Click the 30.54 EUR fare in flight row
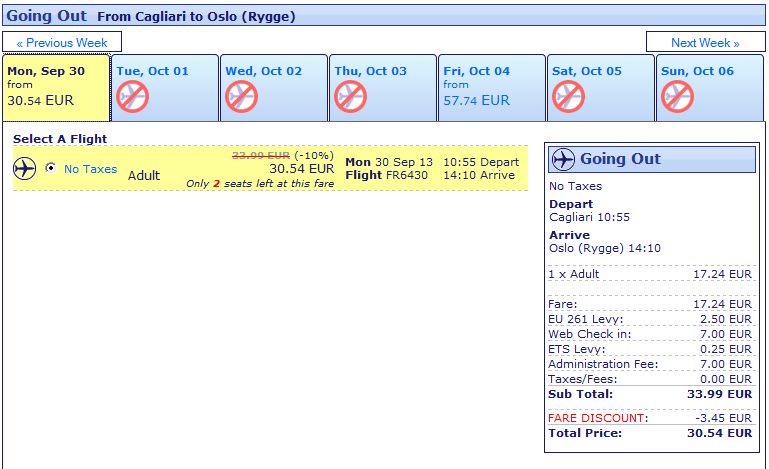 [x=302, y=169]
